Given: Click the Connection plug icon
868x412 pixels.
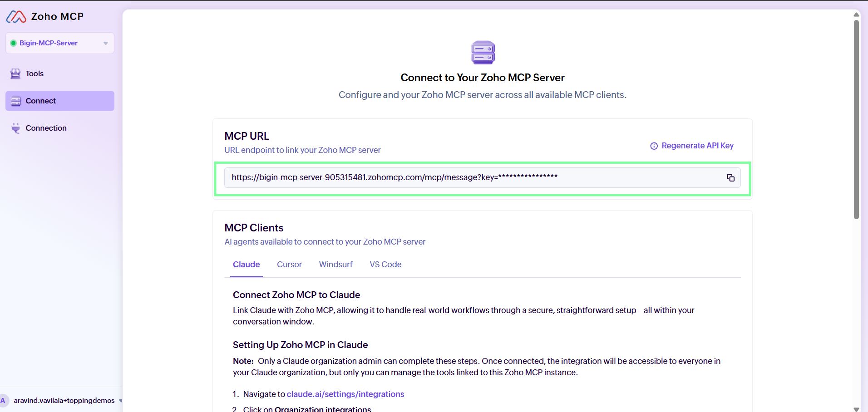Looking at the screenshot, I should point(16,128).
